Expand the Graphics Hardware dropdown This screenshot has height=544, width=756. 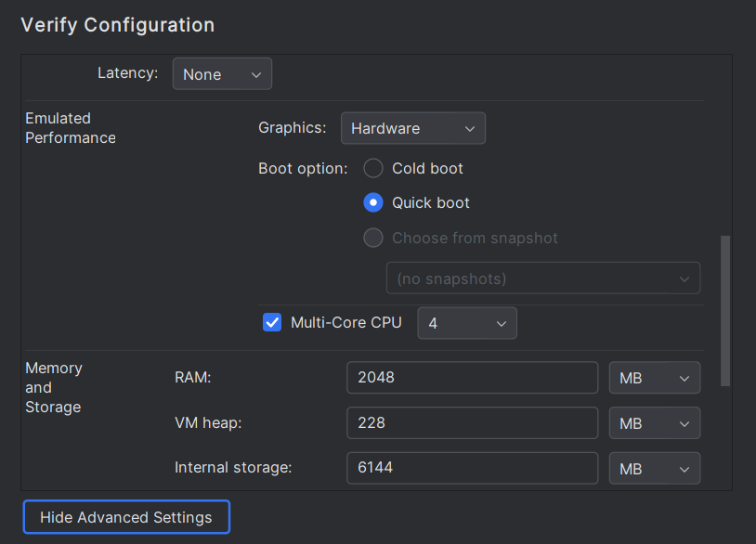click(412, 128)
